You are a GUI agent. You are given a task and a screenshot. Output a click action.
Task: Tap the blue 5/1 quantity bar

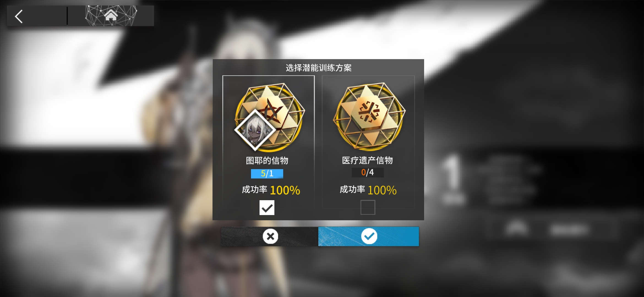(267, 174)
